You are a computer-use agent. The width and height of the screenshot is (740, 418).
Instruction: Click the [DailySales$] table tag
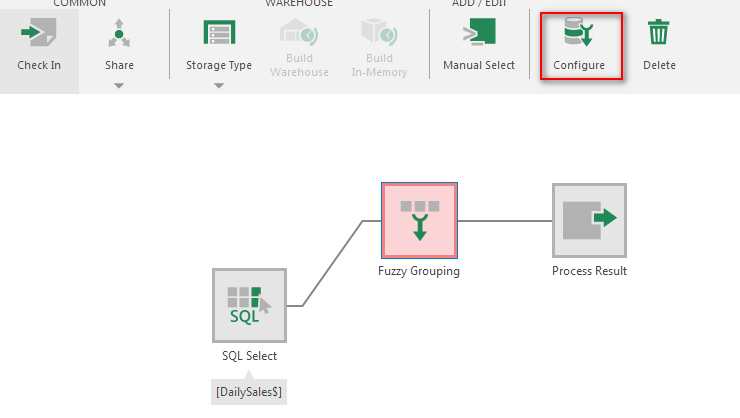click(x=249, y=393)
